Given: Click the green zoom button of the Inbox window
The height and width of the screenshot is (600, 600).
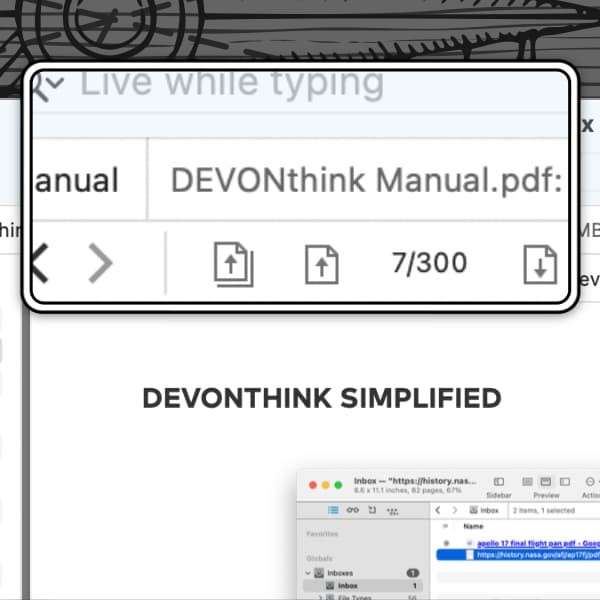Looking at the screenshot, I should pos(338,485).
